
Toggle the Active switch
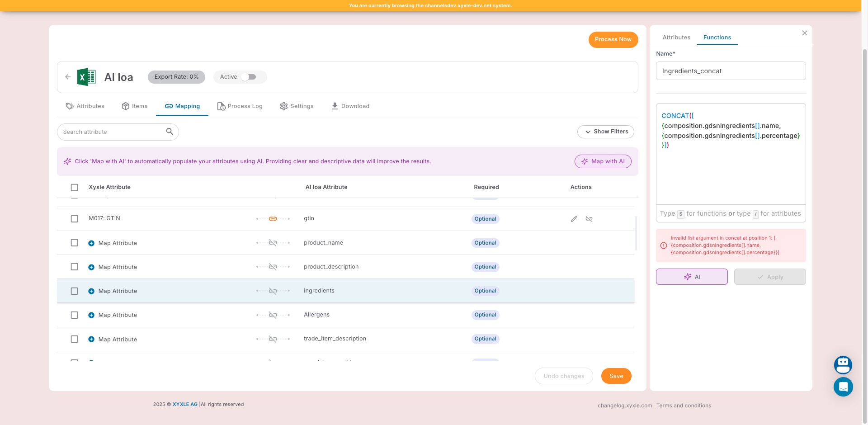pyautogui.click(x=249, y=77)
